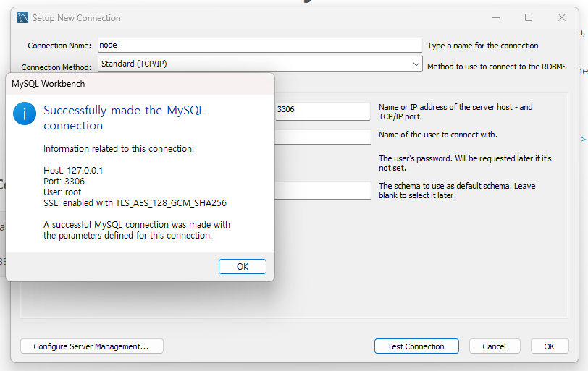
Task: Click the 'Port: 3306' line in dialog
Action: click(x=64, y=182)
